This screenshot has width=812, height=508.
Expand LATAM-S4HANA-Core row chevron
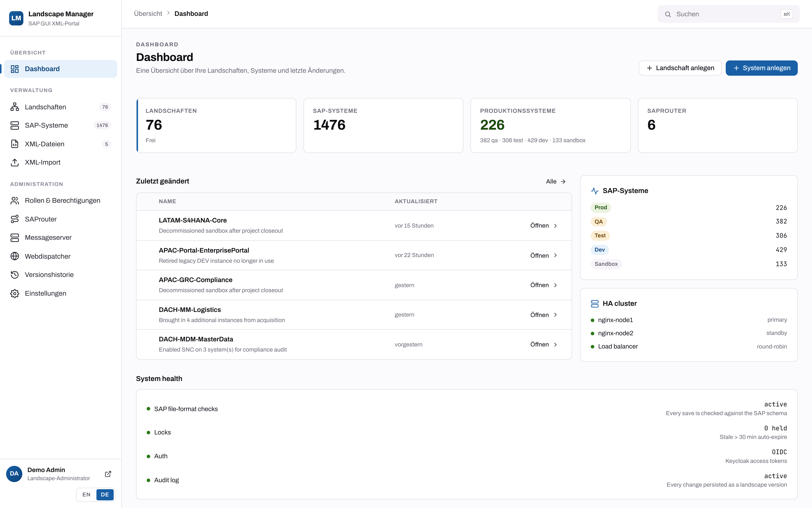click(555, 226)
